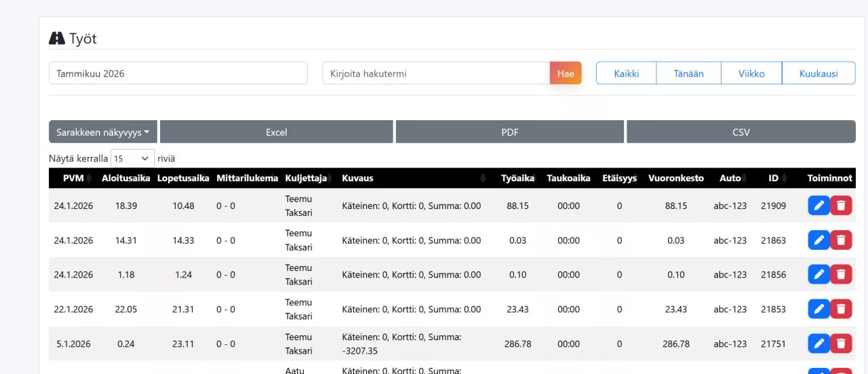This screenshot has width=868, height=374.
Task: Open the Sarakkeen näkyvyys dropdown
Action: (103, 132)
